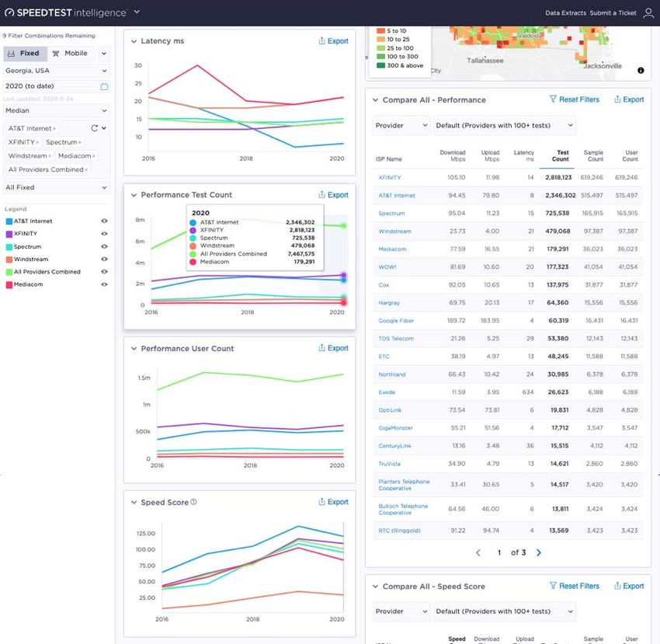Screen dimensions: 660x644
Task: Open the user account icon
Action: point(648,13)
